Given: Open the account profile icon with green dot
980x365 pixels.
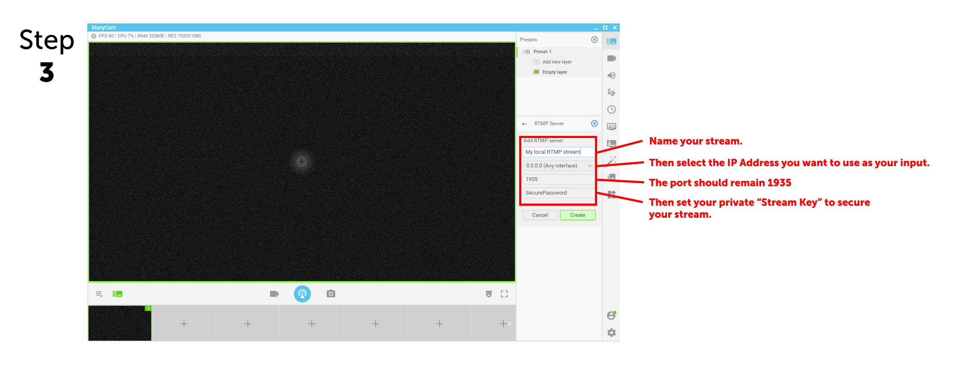Looking at the screenshot, I should coord(611,316).
